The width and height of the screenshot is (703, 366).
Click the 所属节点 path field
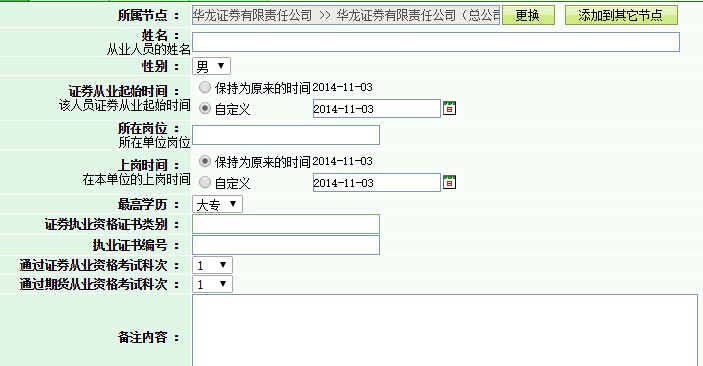pyautogui.click(x=346, y=15)
